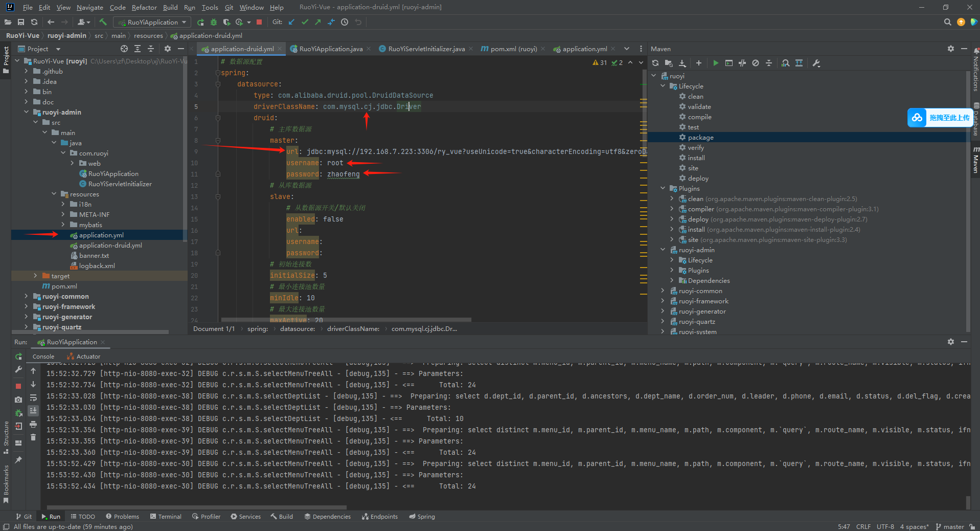Open Project panel gear options
980x531 pixels.
pyautogui.click(x=168, y=49)
